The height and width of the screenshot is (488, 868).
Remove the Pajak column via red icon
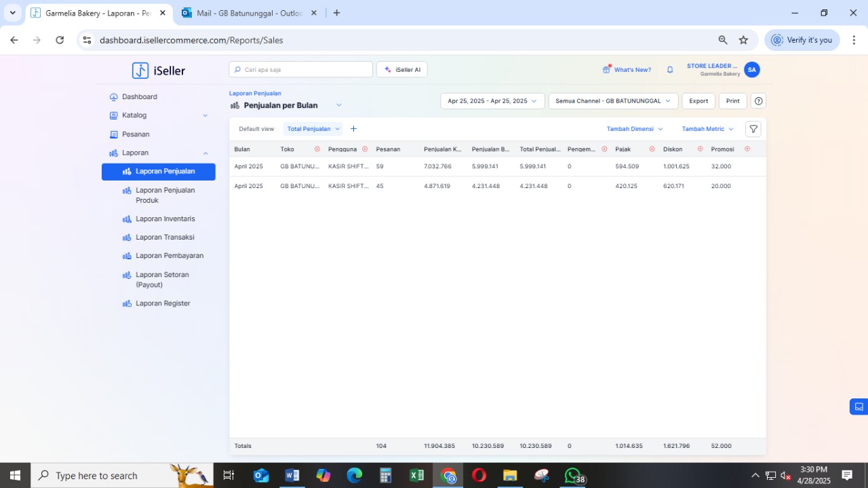click(652, 149)
